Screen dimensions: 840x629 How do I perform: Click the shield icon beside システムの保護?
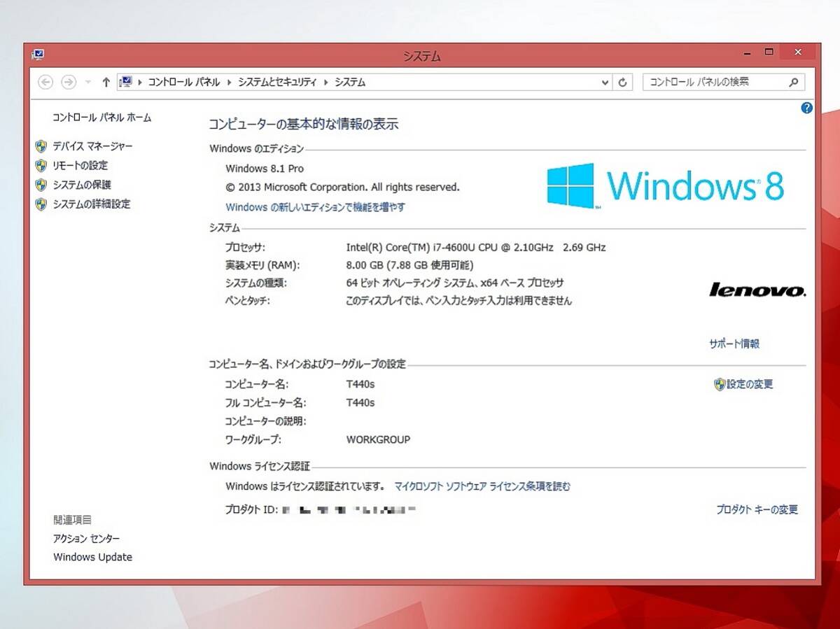pos(41,185)
